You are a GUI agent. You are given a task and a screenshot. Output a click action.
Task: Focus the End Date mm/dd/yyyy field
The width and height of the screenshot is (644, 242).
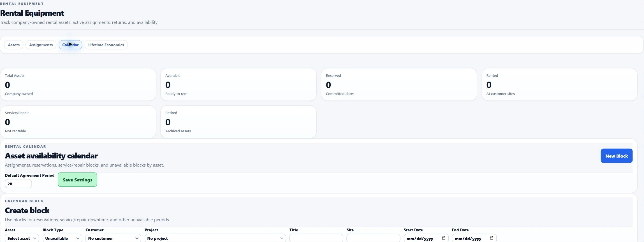pos(474,238)
